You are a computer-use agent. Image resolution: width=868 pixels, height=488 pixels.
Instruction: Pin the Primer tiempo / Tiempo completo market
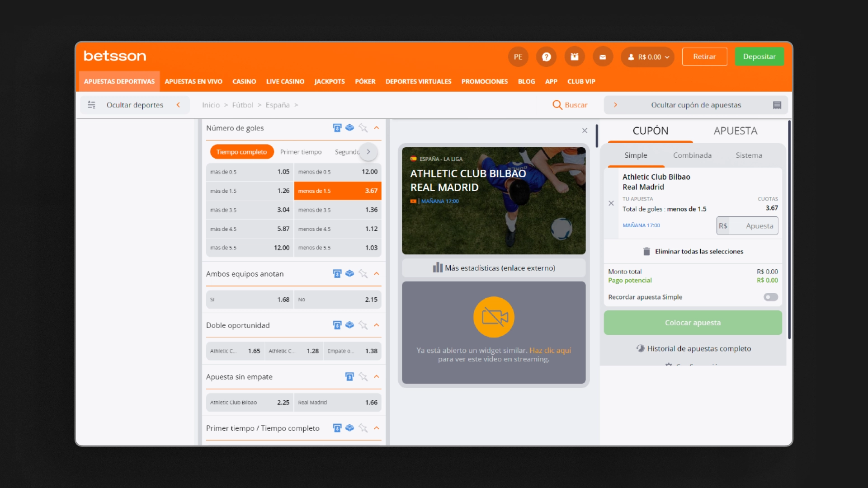(363, 428)
